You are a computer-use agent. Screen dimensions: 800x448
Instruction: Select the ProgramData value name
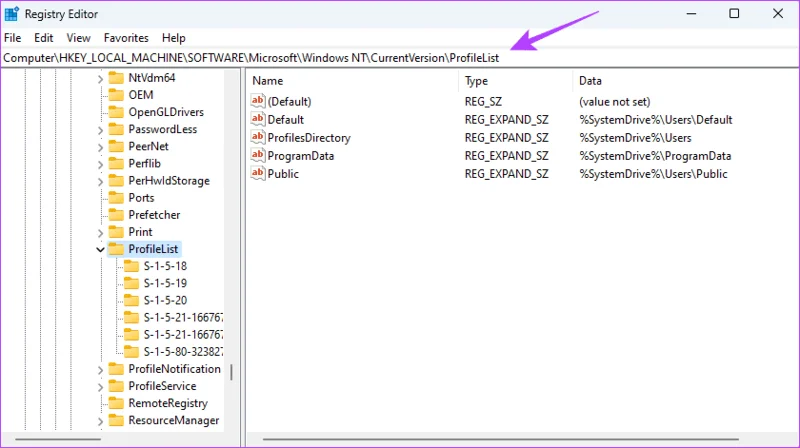[x=301, y=156]
